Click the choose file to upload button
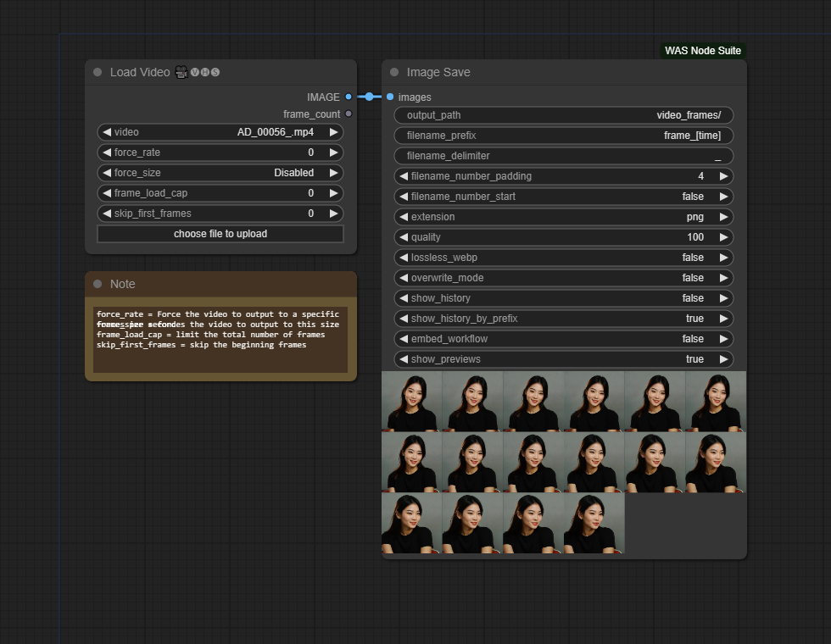831x644 pixels. pos(220,234)
